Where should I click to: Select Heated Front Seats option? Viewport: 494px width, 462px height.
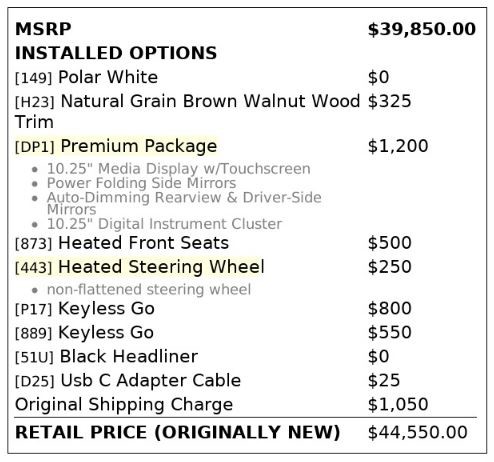[122, 243]
